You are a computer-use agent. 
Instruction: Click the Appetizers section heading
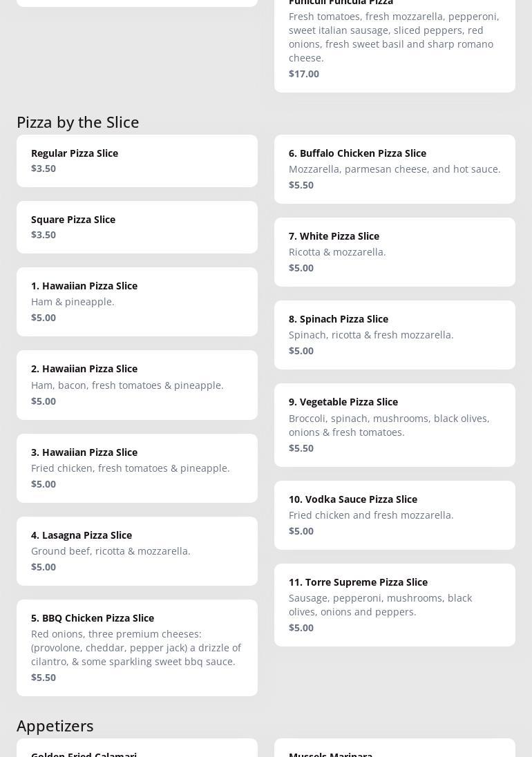(x=55, y=725)
